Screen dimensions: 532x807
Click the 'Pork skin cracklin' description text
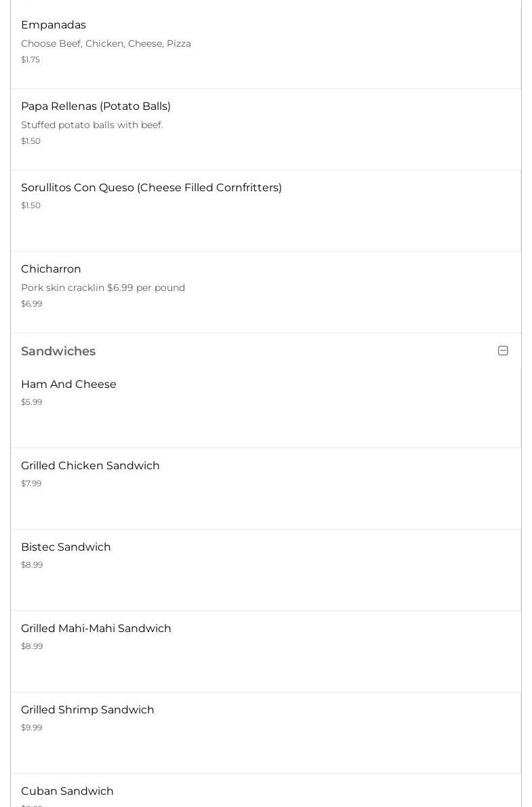click(x=103, y=288)
